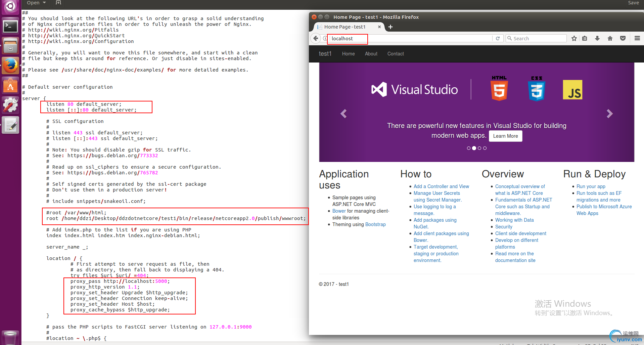
Task: Open Working with Data link
Action: (514, 220)
